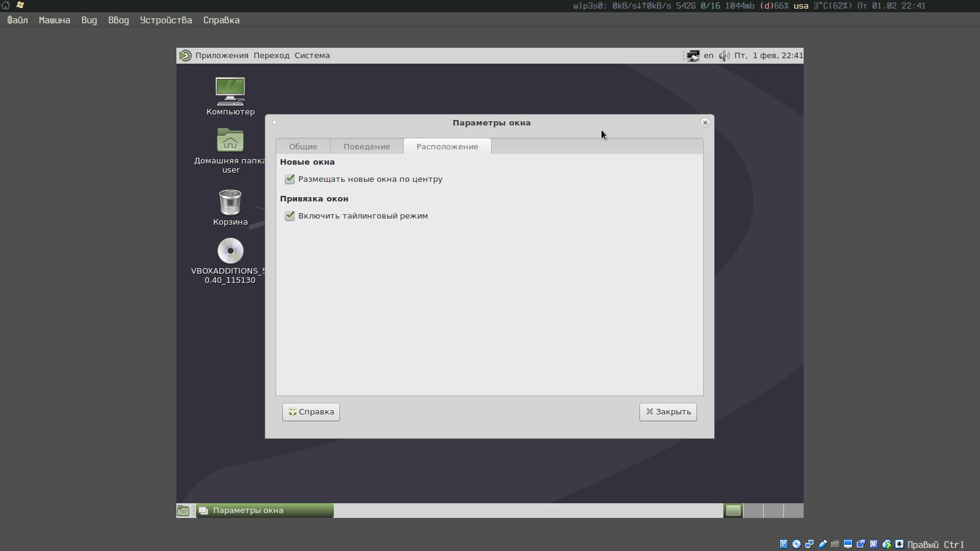Click VirtualBox screen overlap status icon
This screenshot has height=551, width=980.
(861, 544)
